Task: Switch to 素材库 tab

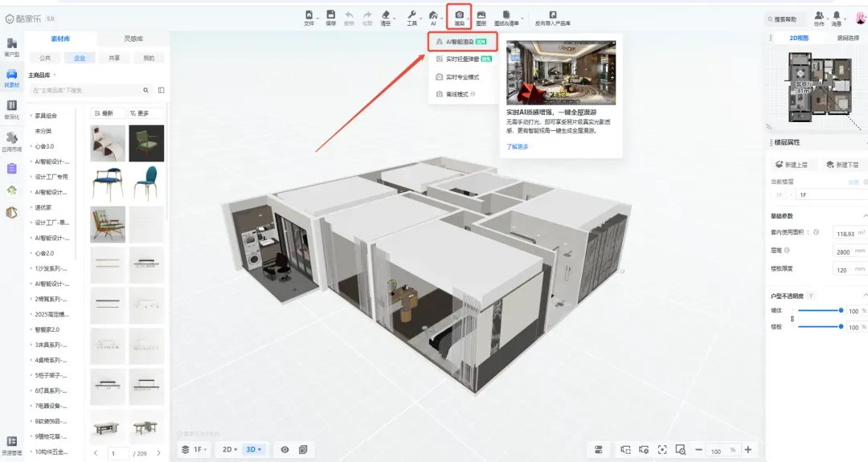Action: (x=60, y=39)
